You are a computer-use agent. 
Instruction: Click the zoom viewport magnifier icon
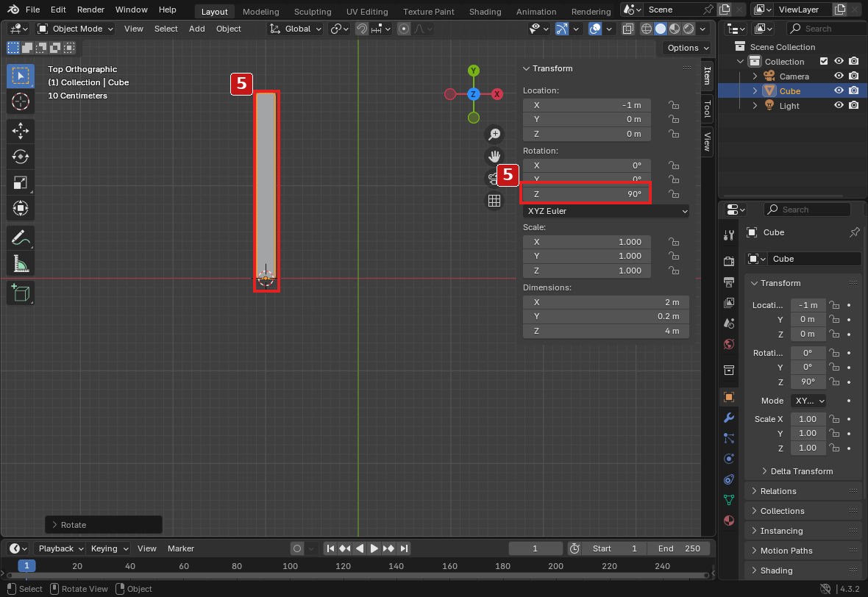coord(494,134)
